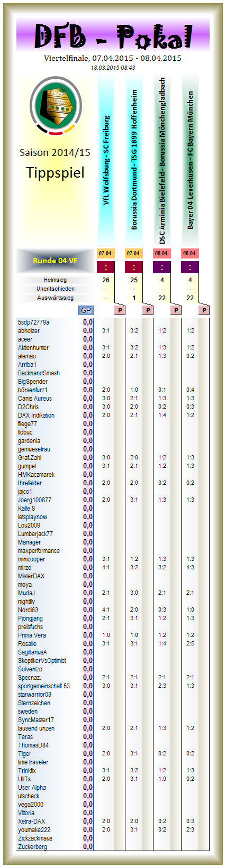The image size is (226, 868).
Task: Click the timestamp 18.03.2015 08:43
Action: (x=113, y=68)
